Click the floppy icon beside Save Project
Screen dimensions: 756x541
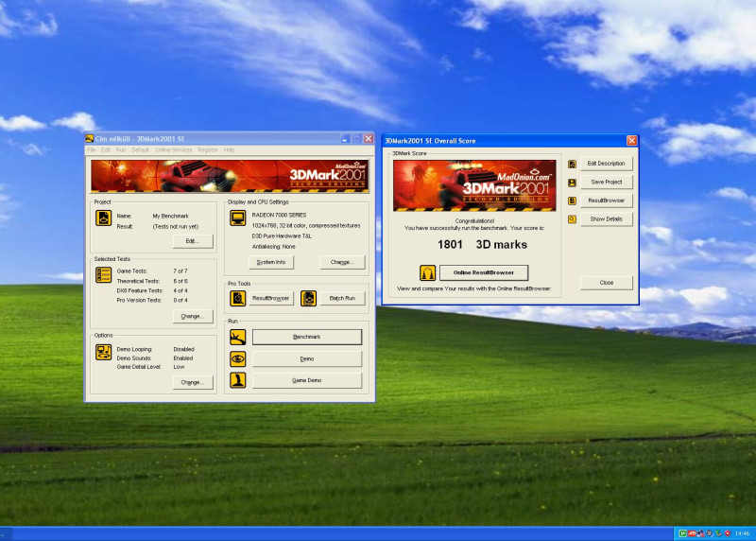coord(573,183)
